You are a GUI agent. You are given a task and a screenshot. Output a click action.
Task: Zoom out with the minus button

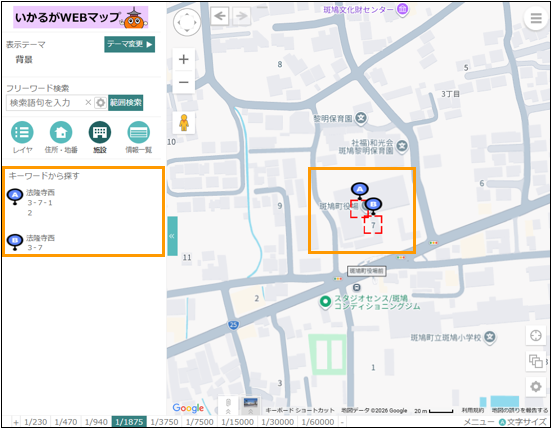point(183,82)
